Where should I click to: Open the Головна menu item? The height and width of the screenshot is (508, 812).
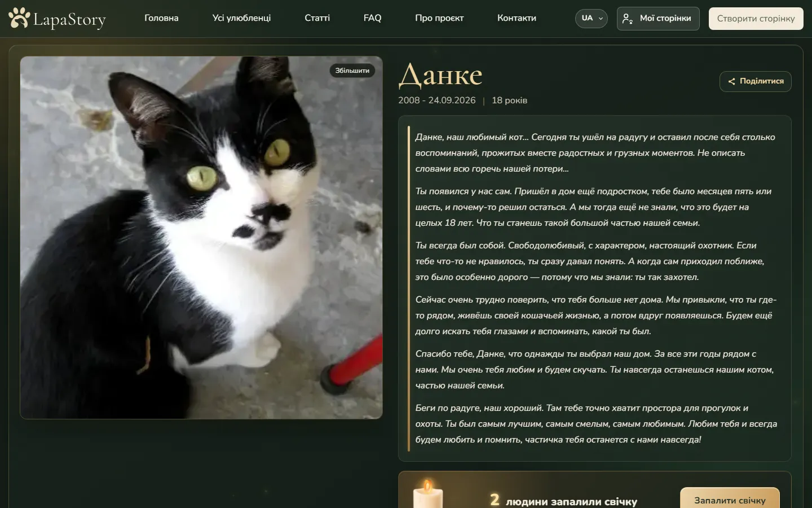click(x=161, y=18)
